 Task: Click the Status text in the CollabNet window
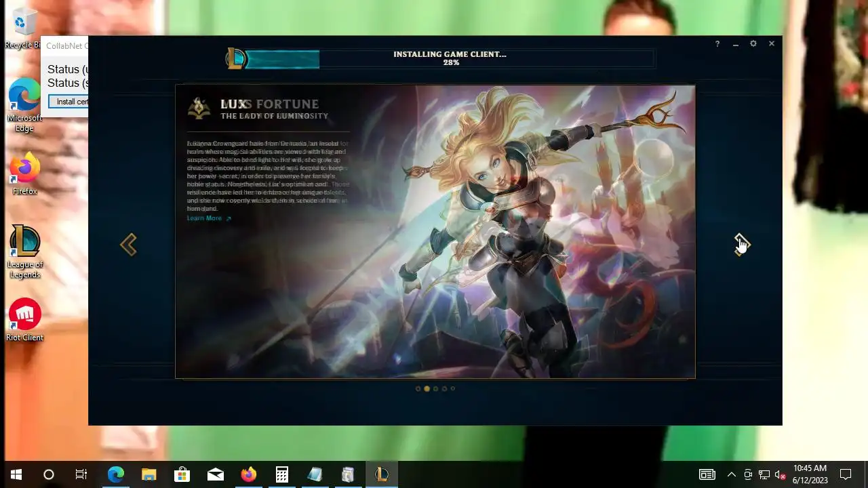[67, 76]
